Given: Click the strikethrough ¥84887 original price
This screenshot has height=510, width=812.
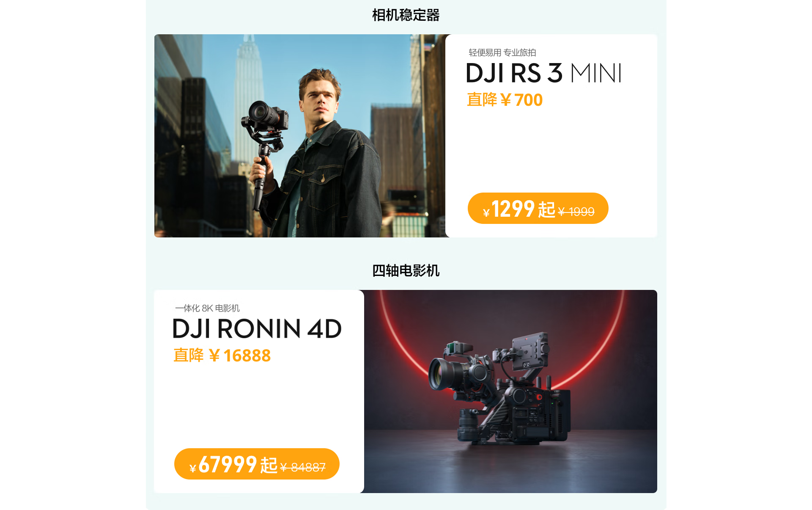Looking at the screenshot, I should click(303, 467).
